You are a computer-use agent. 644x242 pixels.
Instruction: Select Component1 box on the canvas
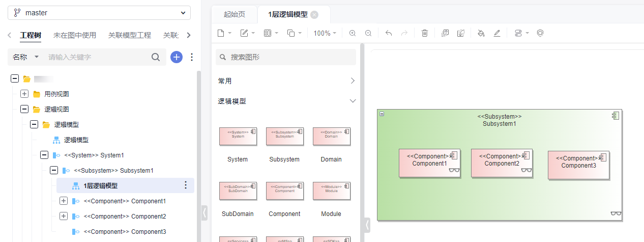tap(430, 163)
